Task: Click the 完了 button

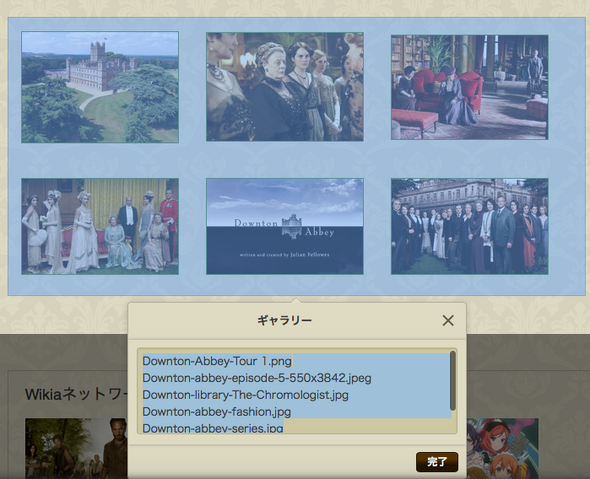Action: point(437,462)
